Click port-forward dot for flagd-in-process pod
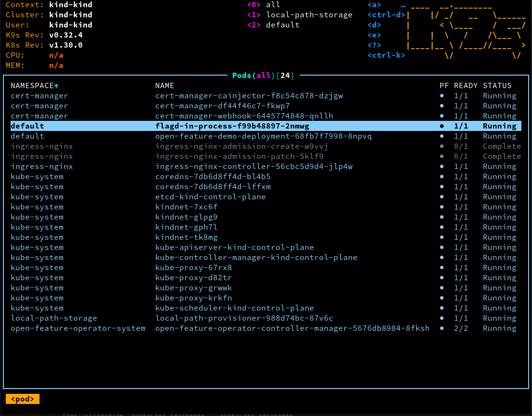This screenshot has height=416, width=532. 442,126
